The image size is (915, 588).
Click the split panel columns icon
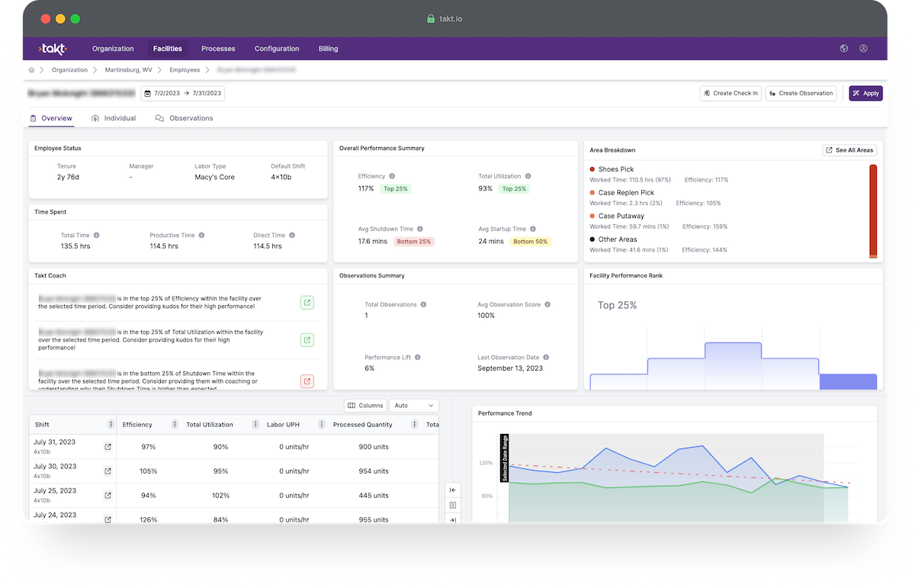click(x=453, y=505)
